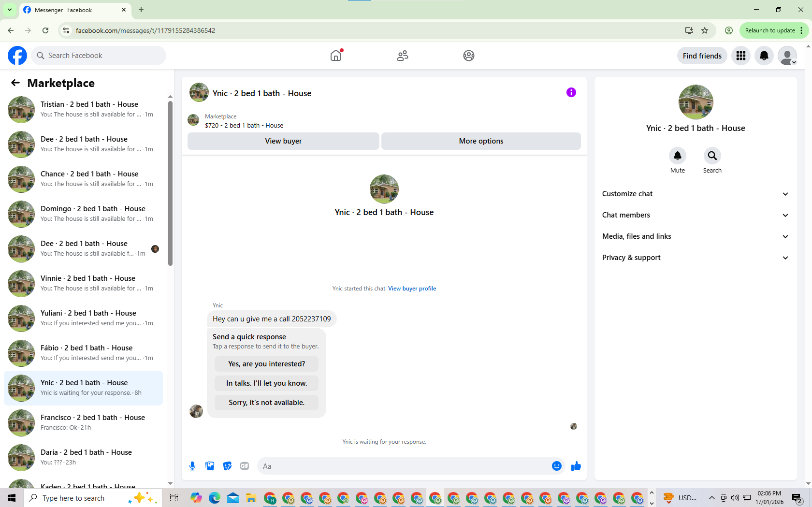Click Find friends button
Image resolution: width=812 pixels, height=507 pixels.
click(702, 56)
